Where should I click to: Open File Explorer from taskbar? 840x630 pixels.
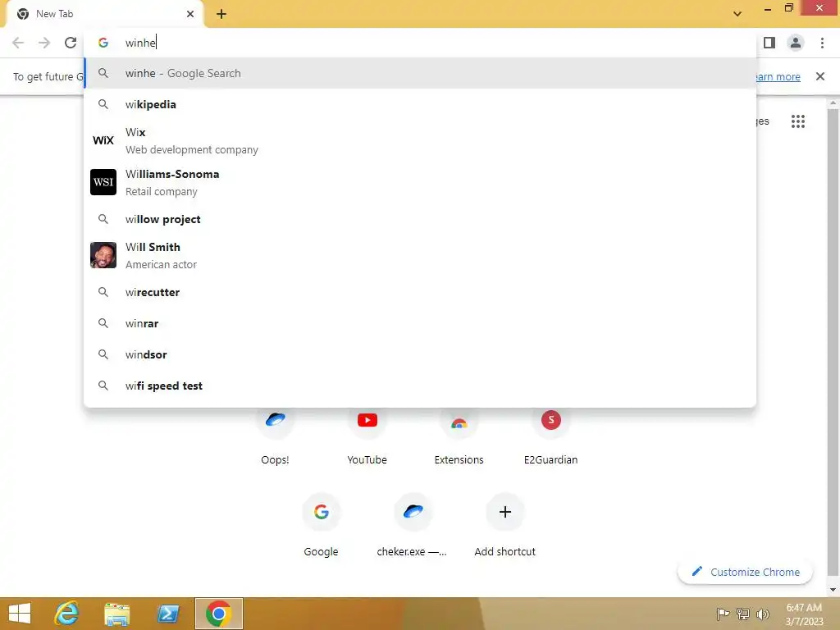[x=117, y=614]
